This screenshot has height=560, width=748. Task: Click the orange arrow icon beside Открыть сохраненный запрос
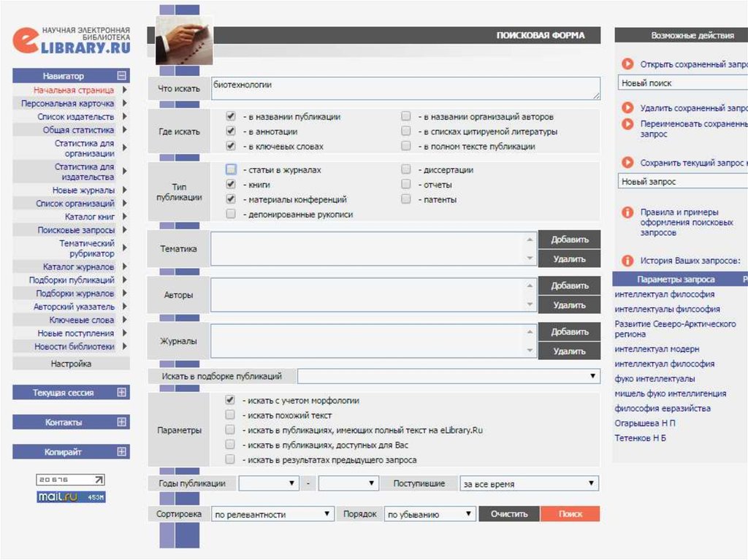pyautogui.click(x=627, y=64)
